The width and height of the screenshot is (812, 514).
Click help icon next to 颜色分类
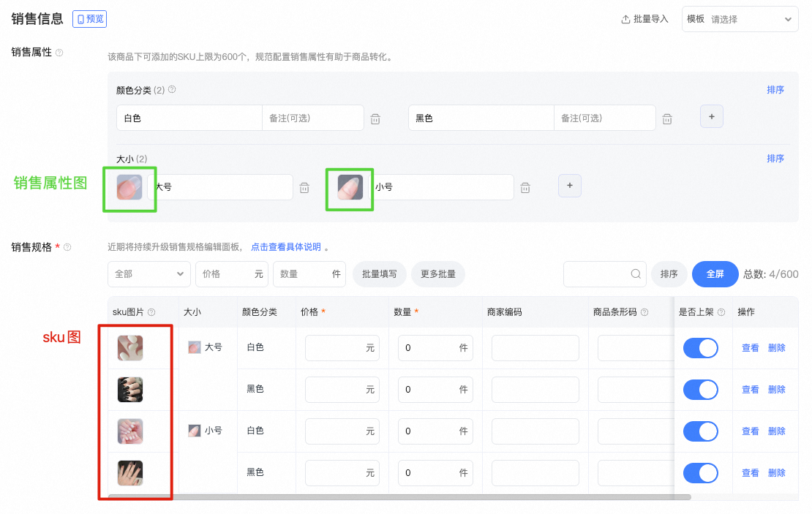(x=172, y=89)
